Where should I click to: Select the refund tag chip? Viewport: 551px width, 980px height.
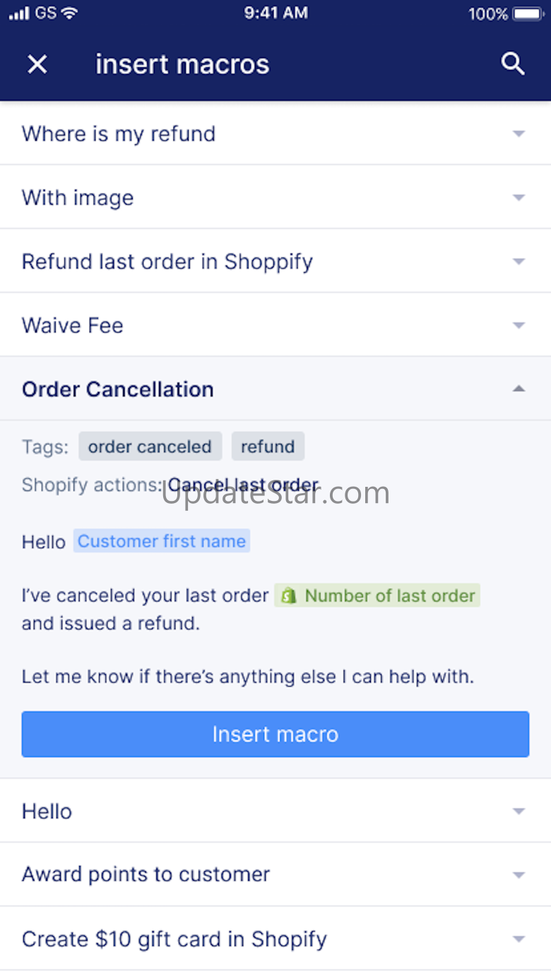point(268,447)
